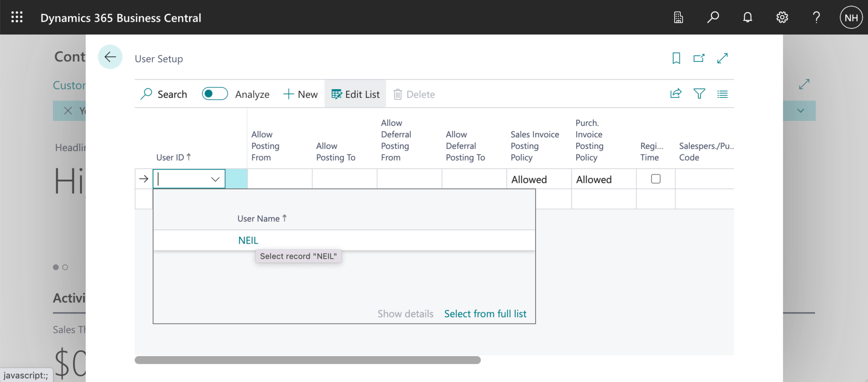Bookmark the User Setup page
The width and height of the screenshot is (868, 382).
point(676,58)
